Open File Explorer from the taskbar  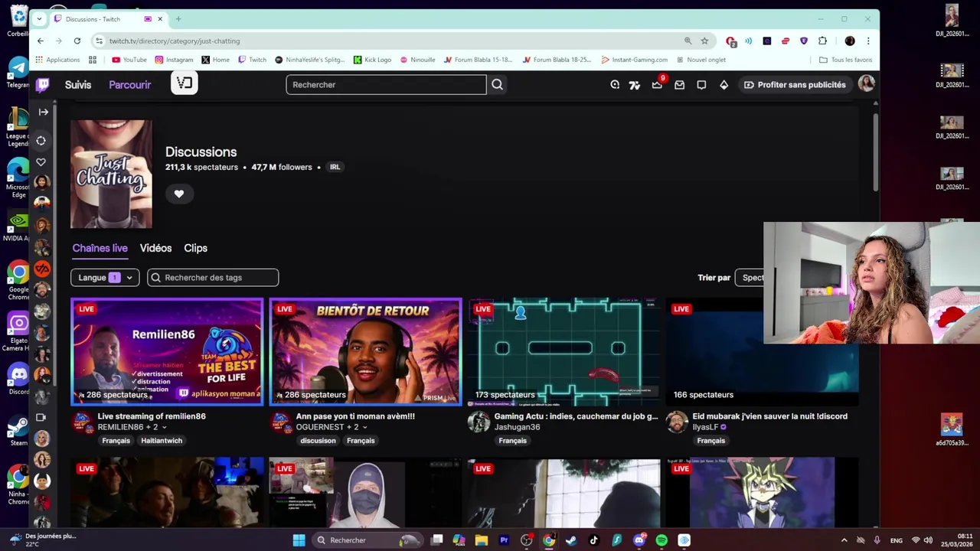click(482, 540)
